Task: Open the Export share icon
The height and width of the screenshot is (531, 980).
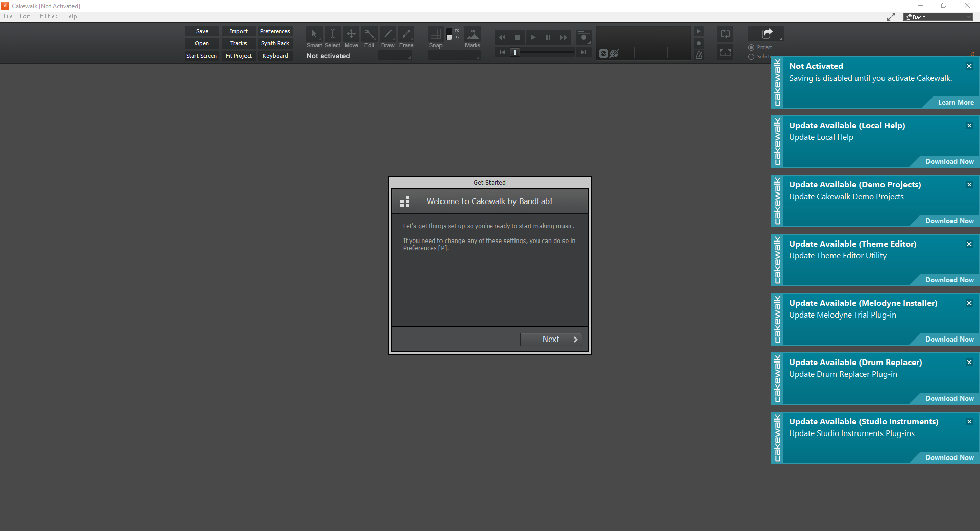Action: pyautogui.click(x=766, y=34)
